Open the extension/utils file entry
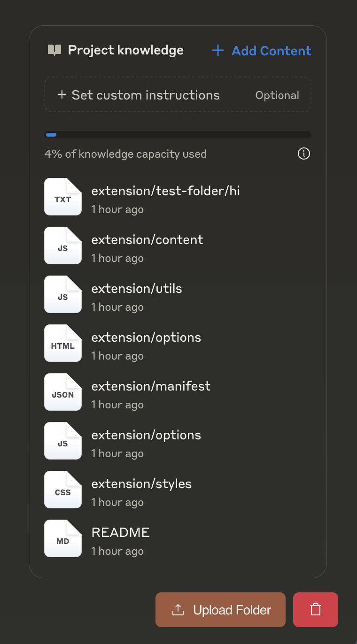This screenshot has height=644, width=357. [178, 294]
